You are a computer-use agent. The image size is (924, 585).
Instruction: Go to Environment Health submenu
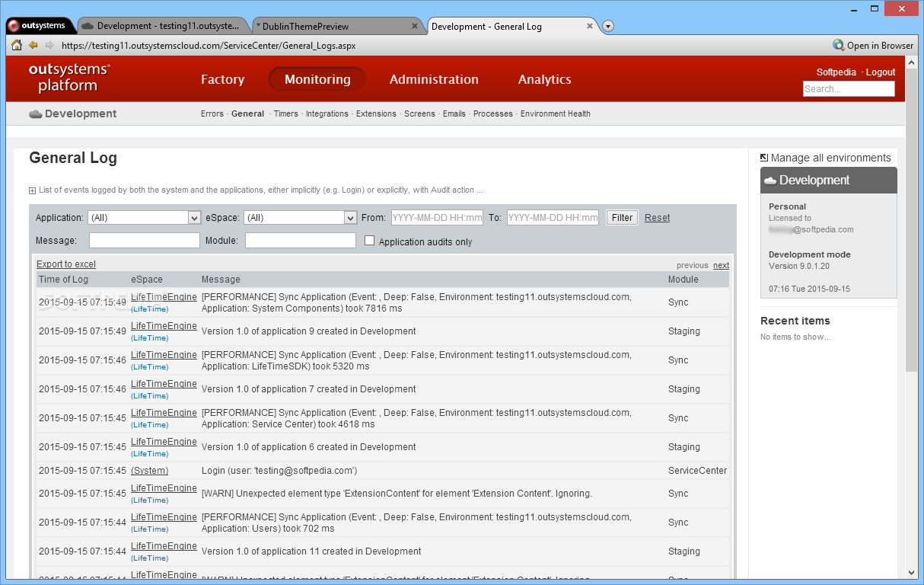point(556,113)
